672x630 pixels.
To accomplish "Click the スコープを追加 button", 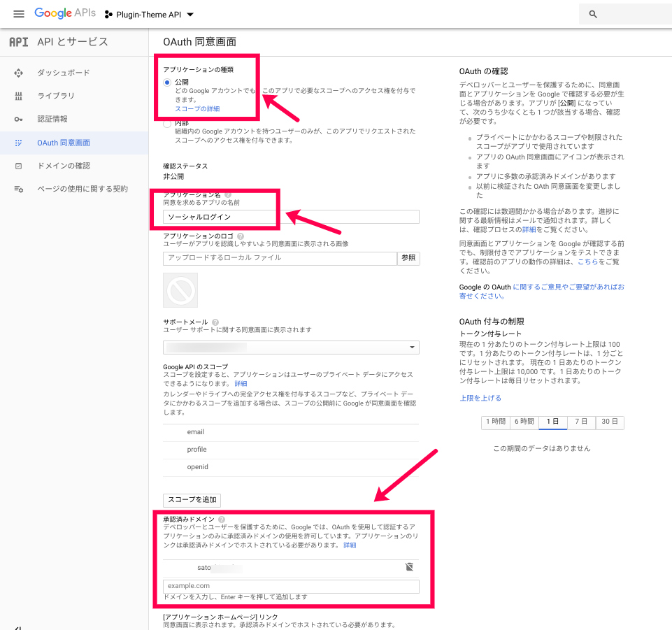I will pos(192,500).
